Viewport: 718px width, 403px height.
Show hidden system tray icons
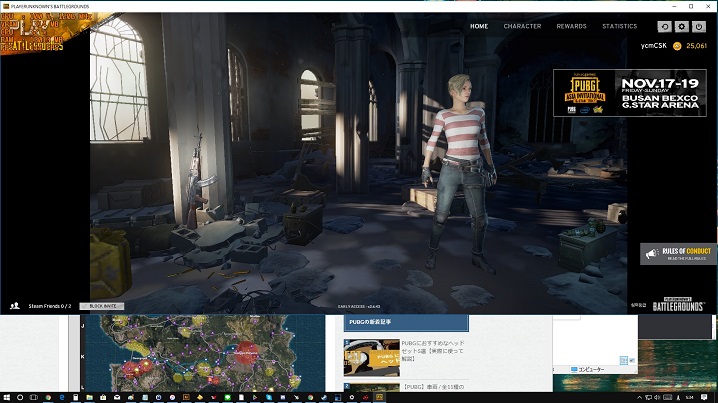point(640,398)
